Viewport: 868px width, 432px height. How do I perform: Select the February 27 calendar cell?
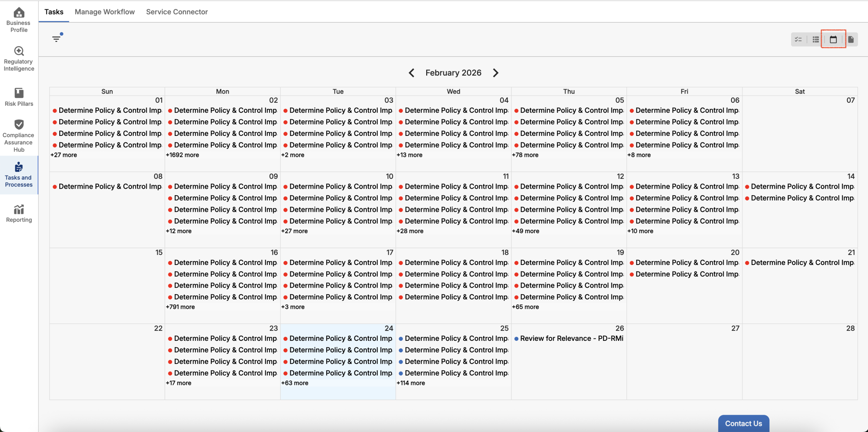click(684, 363)
